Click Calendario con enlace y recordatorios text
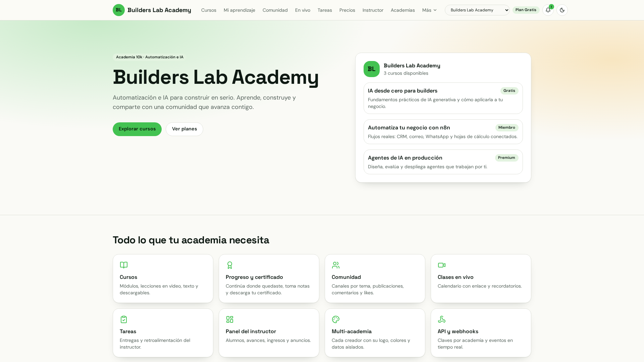Viewport: 644px width, 362px height. (x=480, y=286)
